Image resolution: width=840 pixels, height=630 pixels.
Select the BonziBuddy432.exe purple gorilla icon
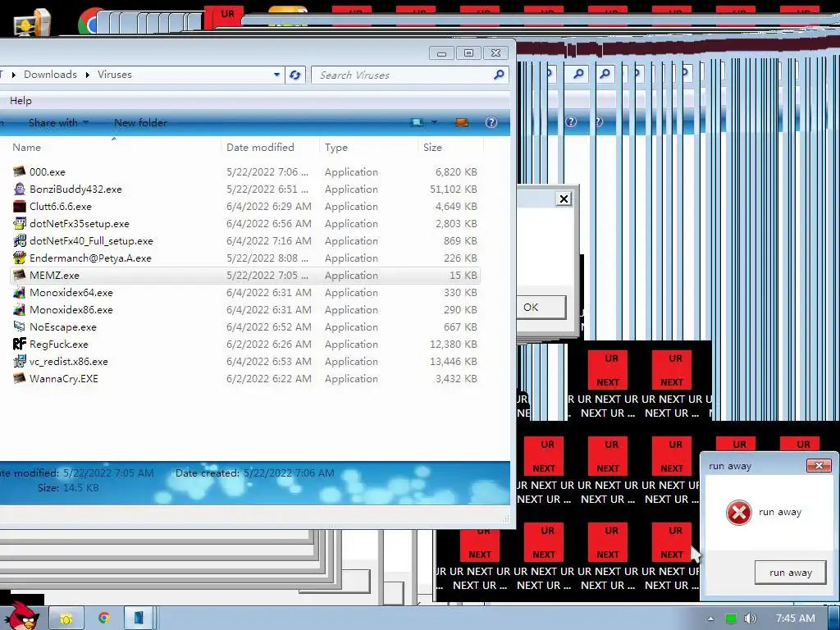(20, 189)
